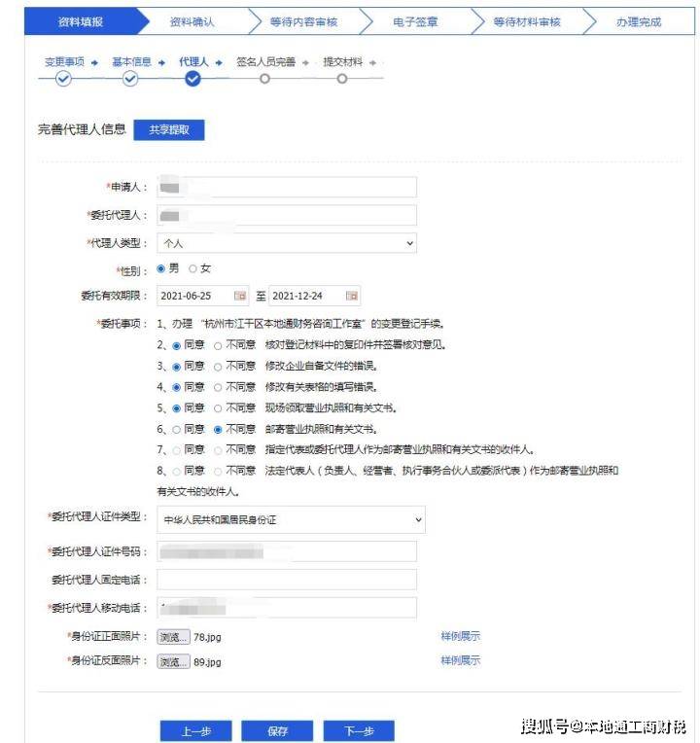Image resolution: width=700 pixels, height=743 pixels.
Task: Click the 代理人 current step icon
Action: [192, 80]
